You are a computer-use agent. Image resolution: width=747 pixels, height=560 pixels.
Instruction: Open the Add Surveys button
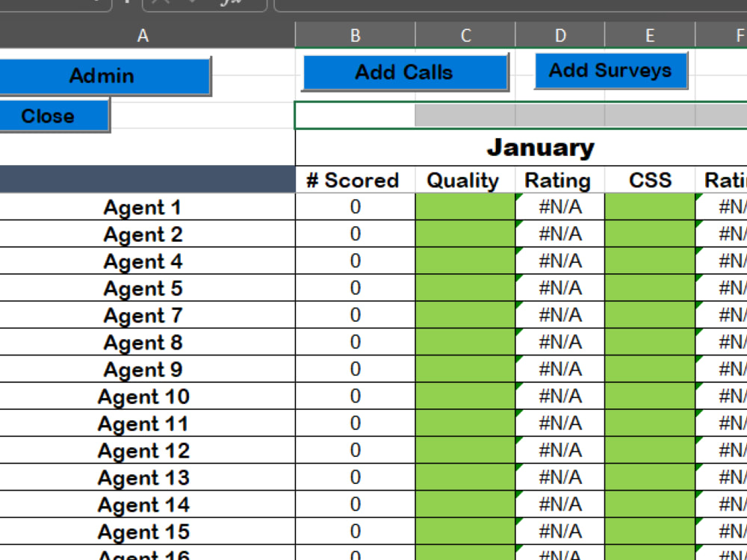(x=611, y=70)
